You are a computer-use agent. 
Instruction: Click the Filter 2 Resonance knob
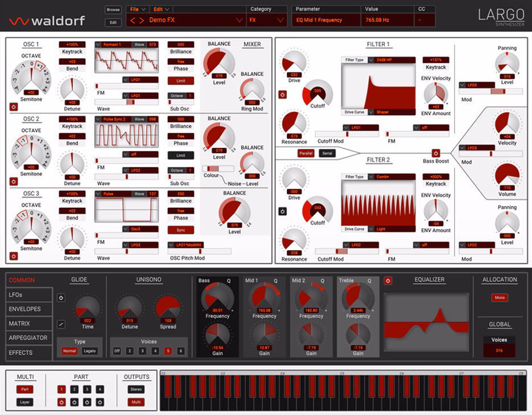coord(294,240)
